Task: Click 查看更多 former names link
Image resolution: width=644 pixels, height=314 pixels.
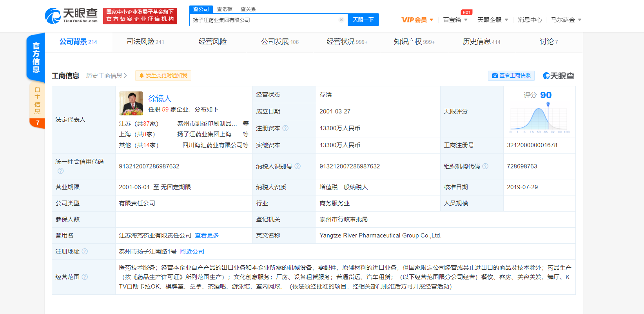Action: (207, 235)
